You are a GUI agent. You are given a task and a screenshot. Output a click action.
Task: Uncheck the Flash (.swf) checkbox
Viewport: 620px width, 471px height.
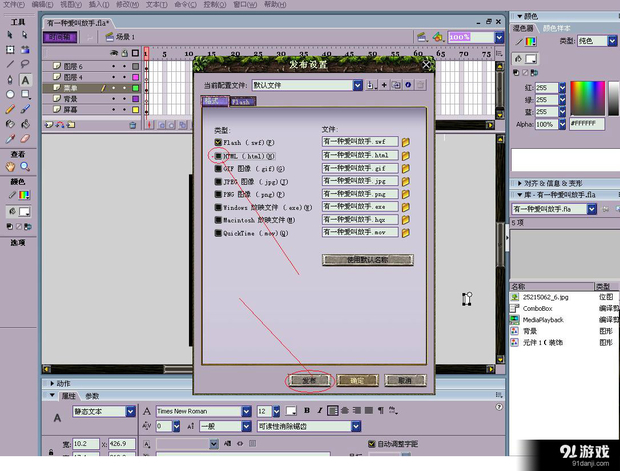[218, 143]
